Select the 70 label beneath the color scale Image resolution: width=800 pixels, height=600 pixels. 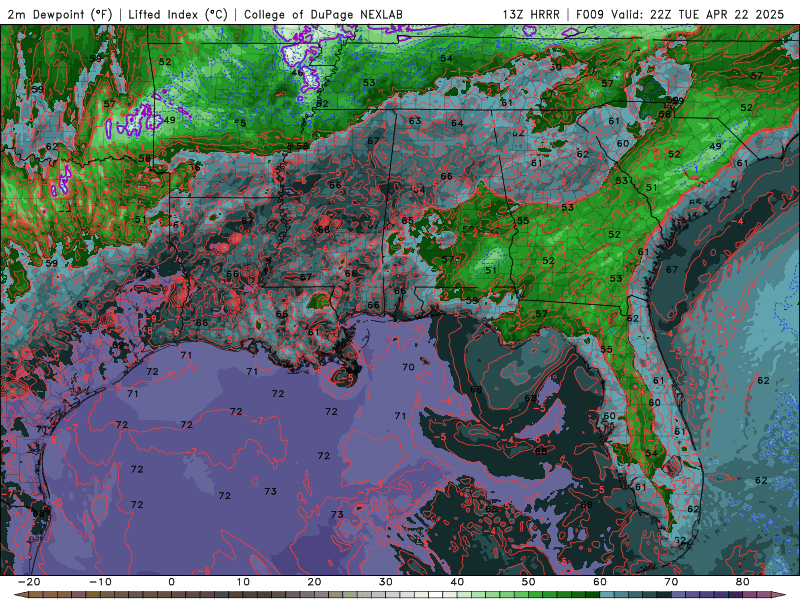coord(671,582)
